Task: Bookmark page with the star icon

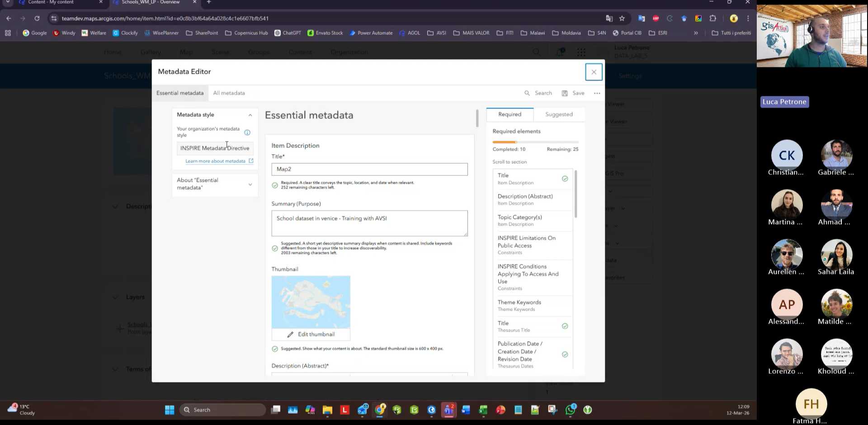Action: (x=622, y=19)
